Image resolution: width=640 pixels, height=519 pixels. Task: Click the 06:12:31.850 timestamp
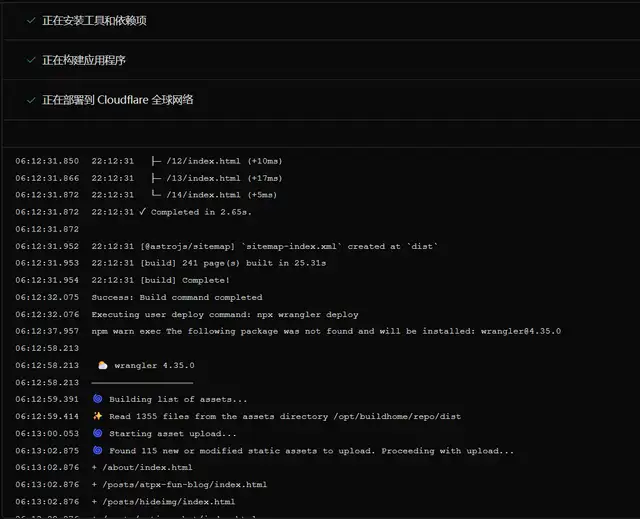tap(47, 162)
